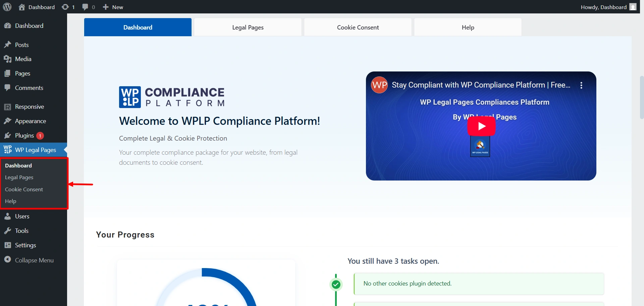
Task: Switch to the Help tab
Action: click(468, 28)
